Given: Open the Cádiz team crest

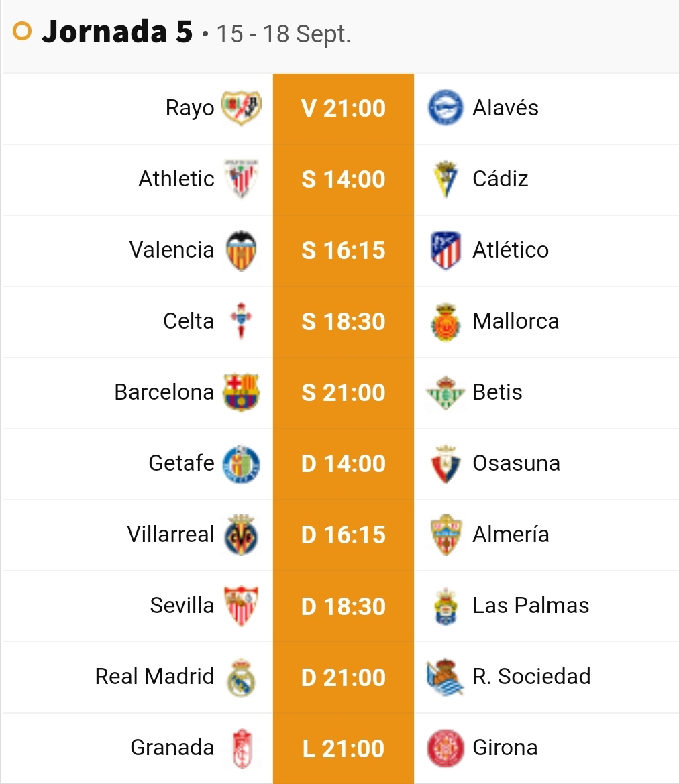Looking at the screenshot, I should click(x=446, y=178).
